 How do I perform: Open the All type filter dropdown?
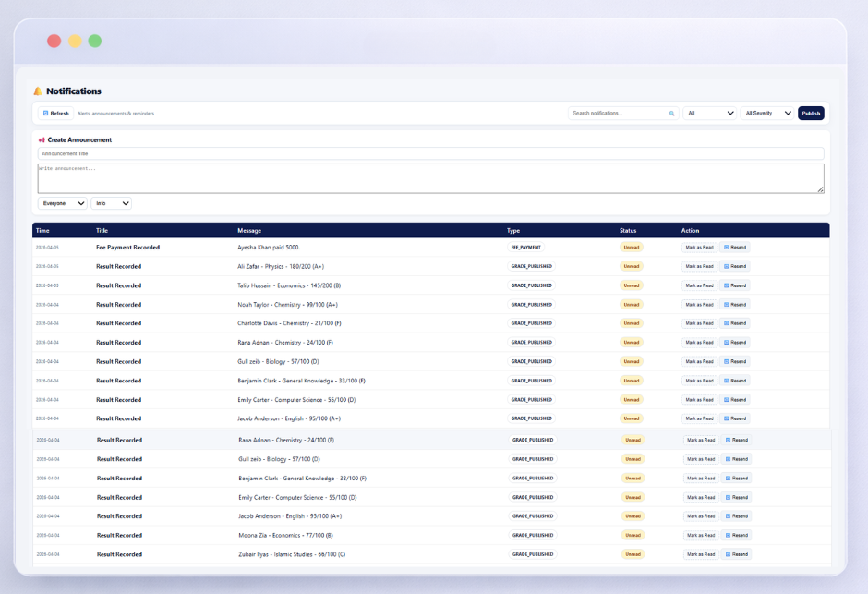click(710, 113)
